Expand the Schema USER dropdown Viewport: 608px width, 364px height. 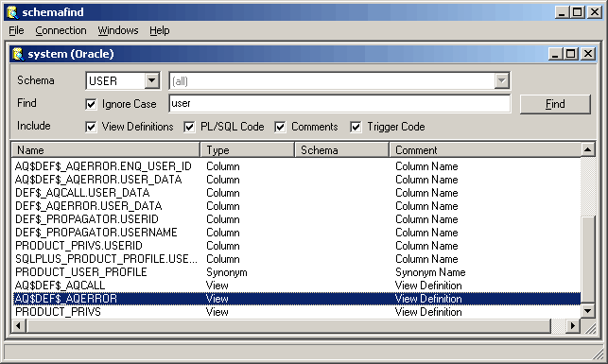[x=152, y=81]
